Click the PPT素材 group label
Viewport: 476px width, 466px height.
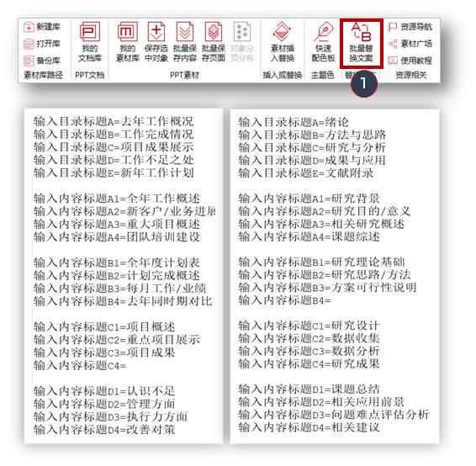[x=184, y=75]
